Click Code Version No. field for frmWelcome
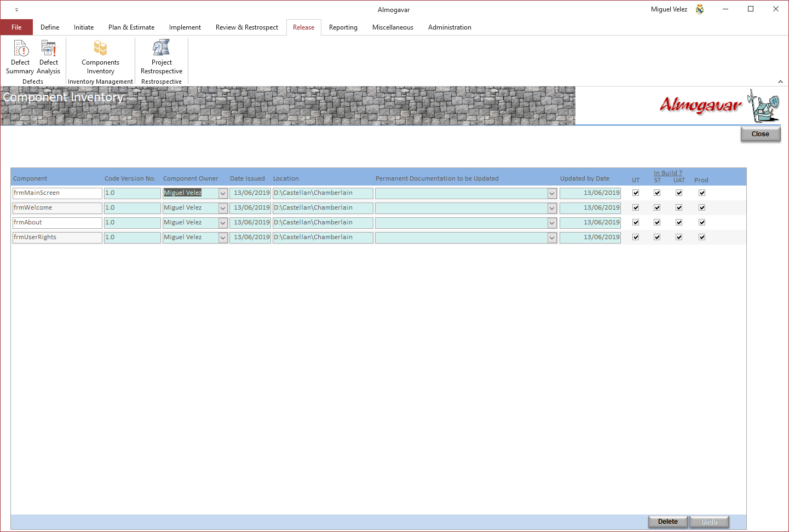Viewport: 789px width, 532px height. 132,208
